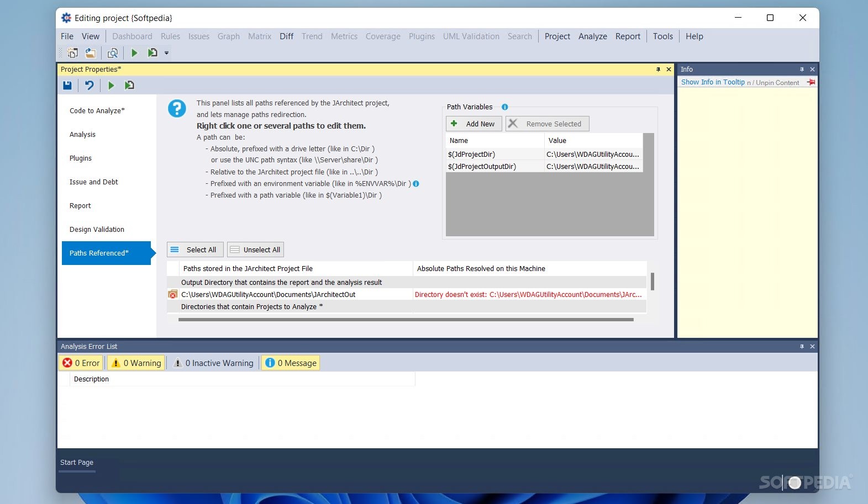Close the Analysis Error List panel
This screenshot has height=504, width=868.
[812, 347]
